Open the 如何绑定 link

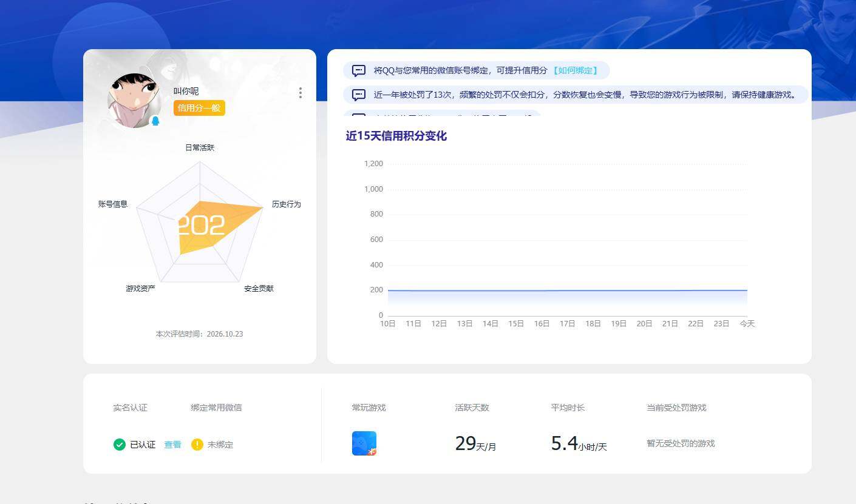pos(575,70)
